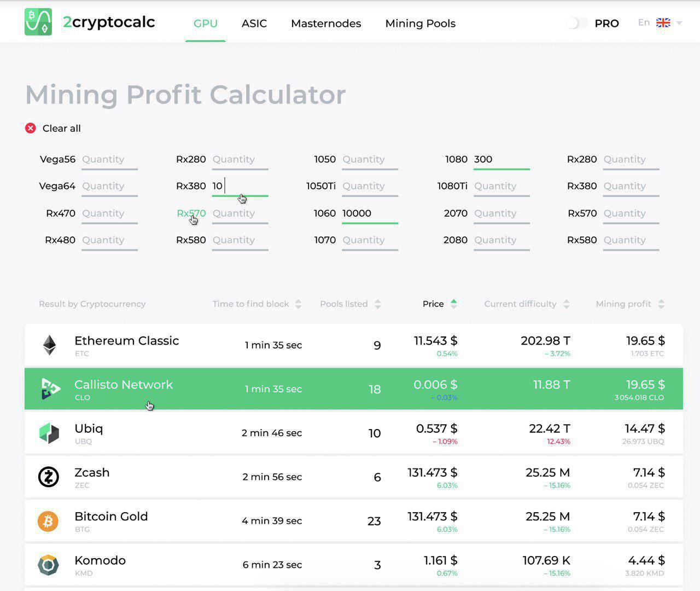
Task: Click the Ubiq coin icon
Action: click(49, 433)
